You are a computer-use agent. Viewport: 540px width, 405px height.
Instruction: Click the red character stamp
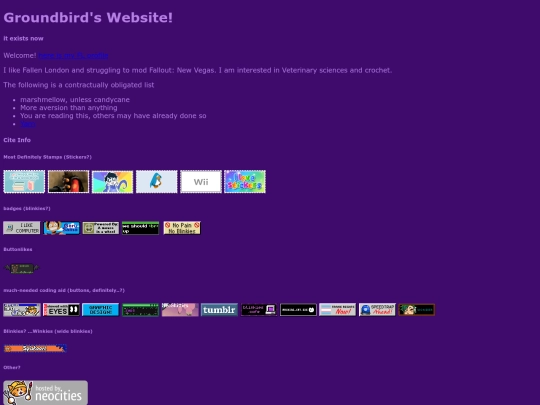point(68,181)
